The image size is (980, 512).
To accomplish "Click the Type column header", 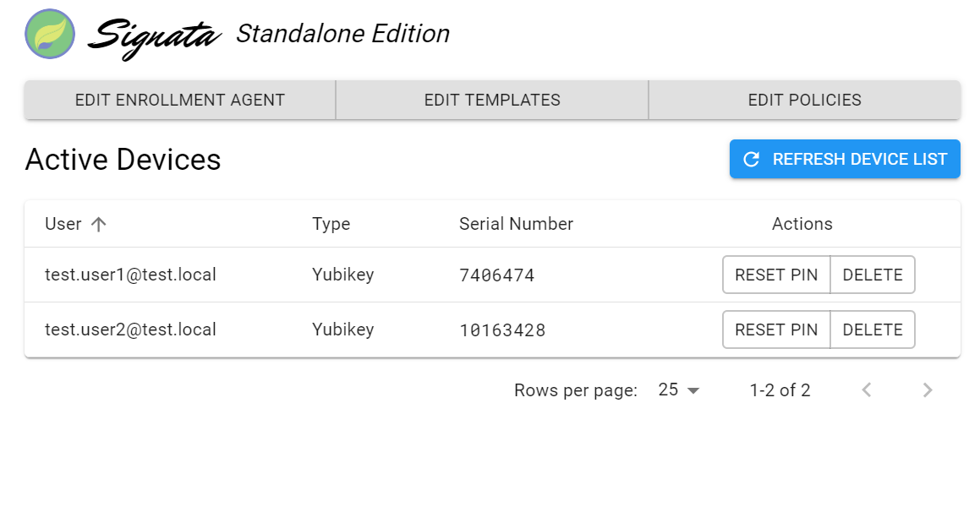I will 331,224.
